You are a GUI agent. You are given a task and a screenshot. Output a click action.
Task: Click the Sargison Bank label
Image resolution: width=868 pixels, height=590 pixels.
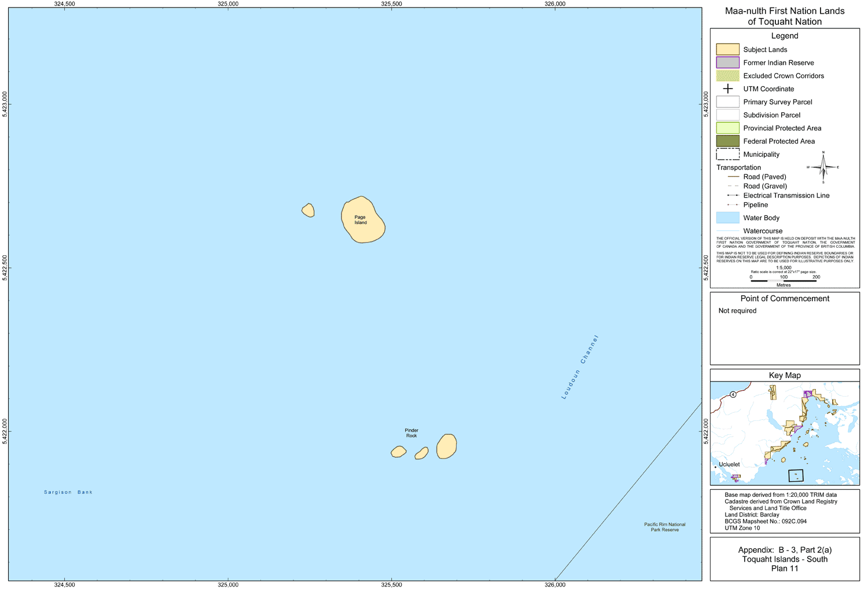(68, 492)
